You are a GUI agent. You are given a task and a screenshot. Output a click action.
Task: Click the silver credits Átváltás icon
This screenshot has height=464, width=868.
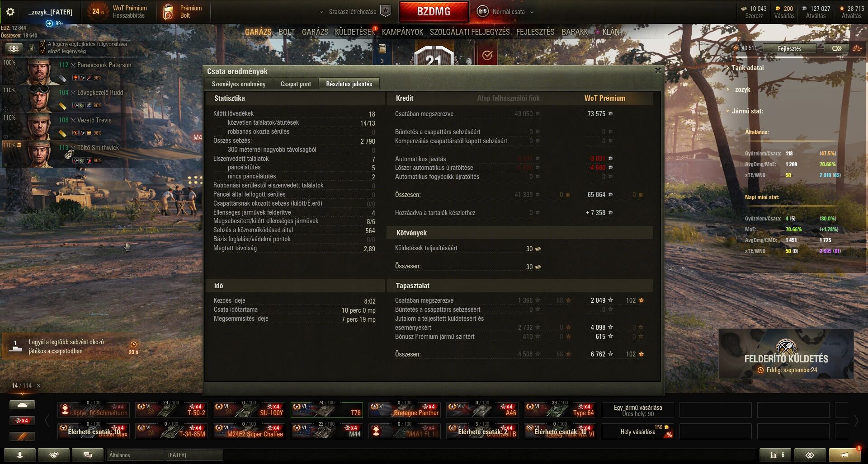pyautogui.click(x=804, y=9)
